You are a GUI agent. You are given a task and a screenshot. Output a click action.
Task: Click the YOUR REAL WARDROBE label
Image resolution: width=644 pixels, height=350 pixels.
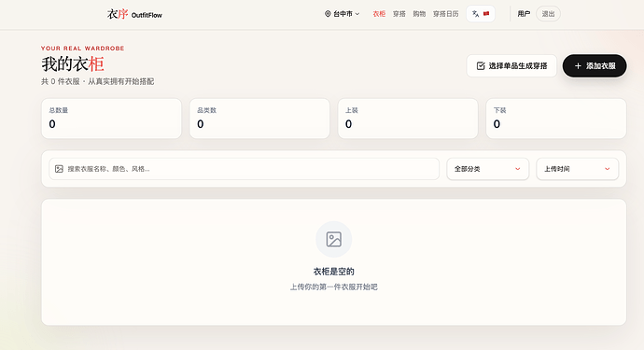[82, 48]
